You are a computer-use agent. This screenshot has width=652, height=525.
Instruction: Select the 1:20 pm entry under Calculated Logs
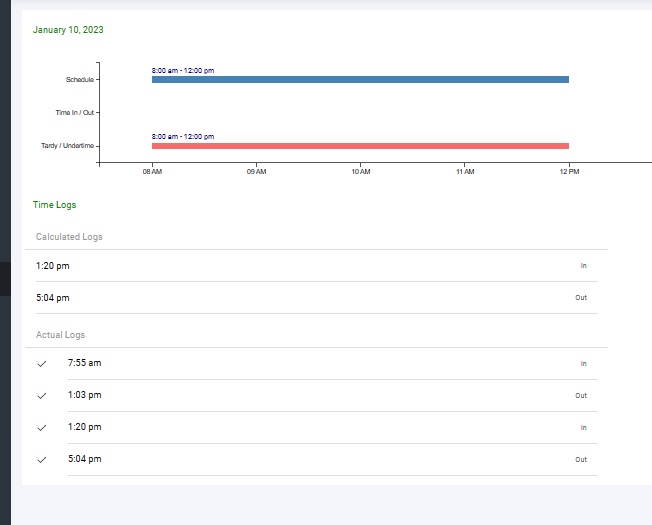(53, 266)
